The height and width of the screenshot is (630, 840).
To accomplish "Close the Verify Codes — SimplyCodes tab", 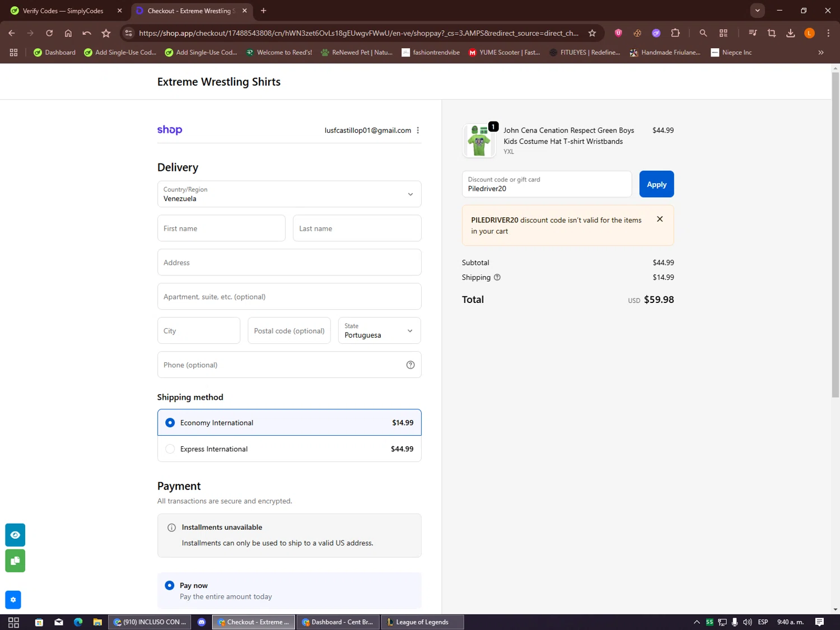I will pos(119,11).
